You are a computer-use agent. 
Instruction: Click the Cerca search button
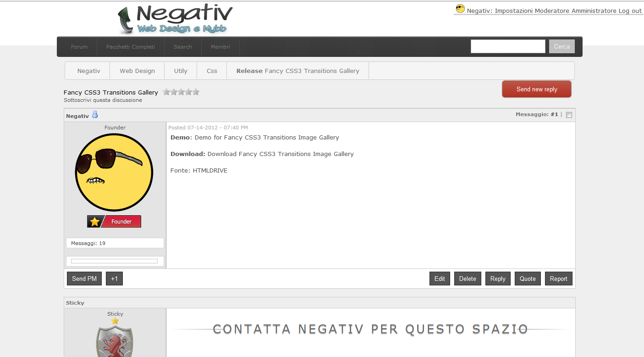[x=561, y=46]
